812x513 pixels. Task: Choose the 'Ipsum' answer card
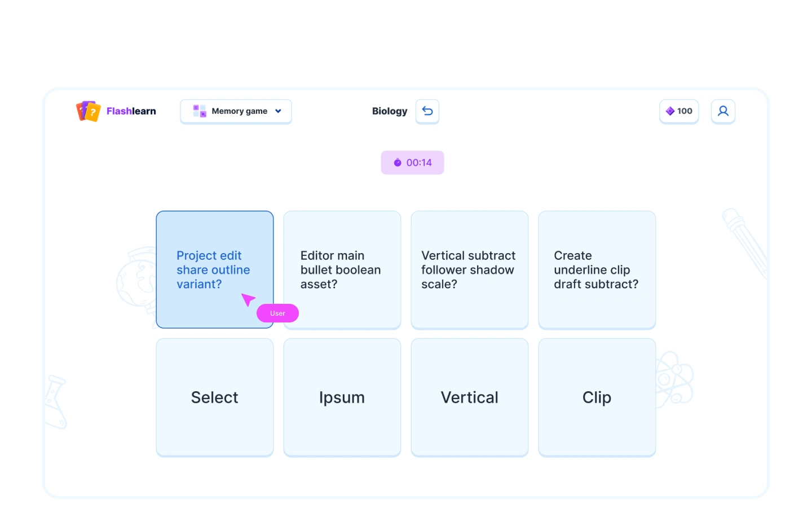(342, 397)
